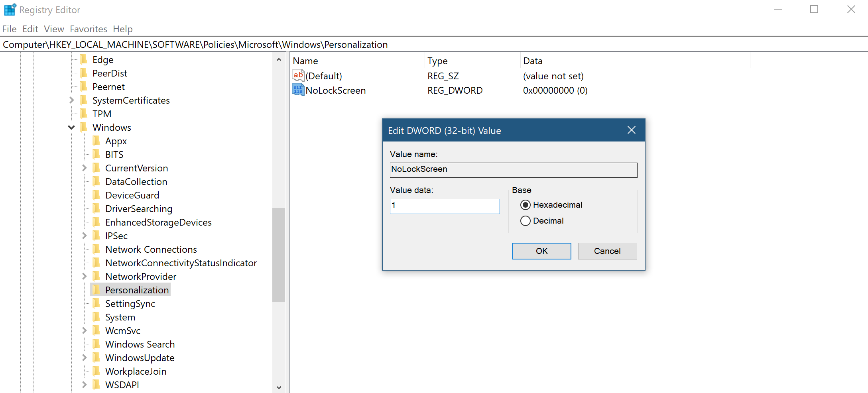
Task: Click the SettingSync folder icon
Action: coord(96,304)
